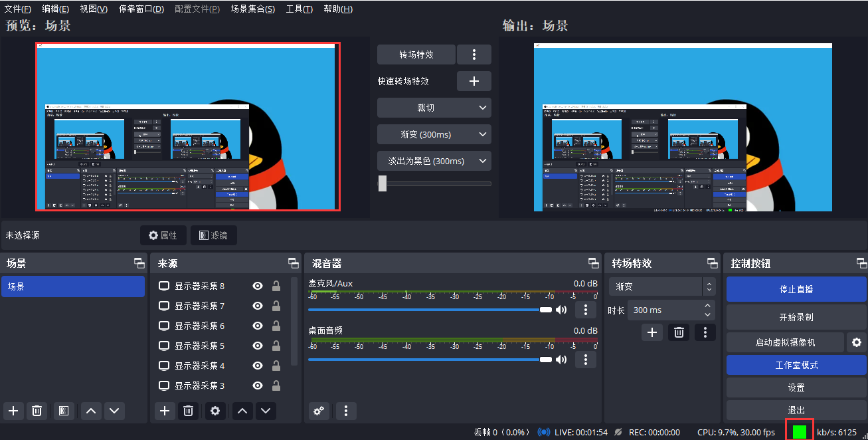868x440 pixels.
Task: Hide 显示器采集 8 with eye icon
Action: click(258, 286)
